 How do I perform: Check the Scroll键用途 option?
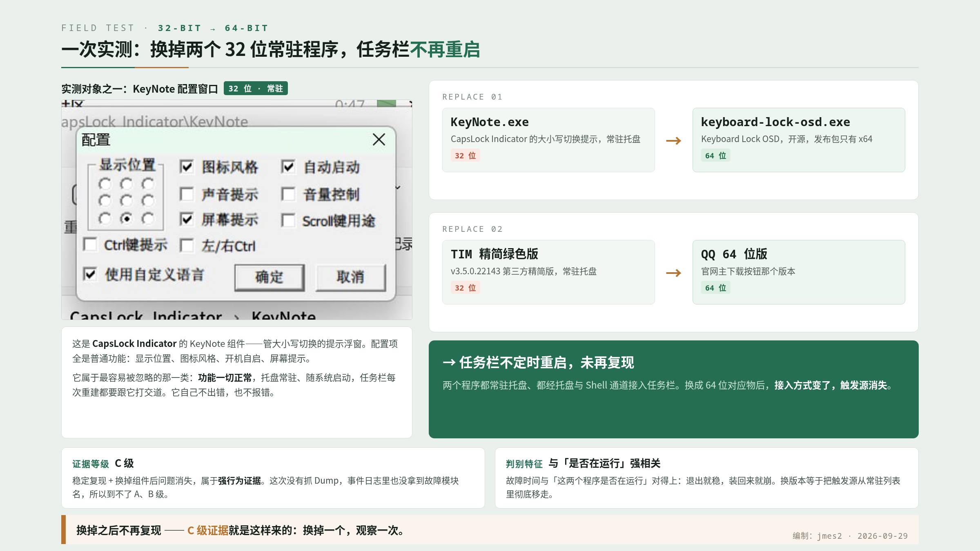(288, 220)
